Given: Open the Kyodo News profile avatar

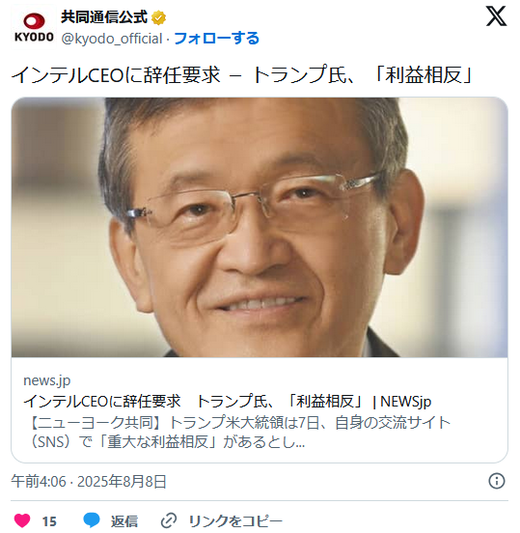Looking at the screenshot, I should coord(34,27).
